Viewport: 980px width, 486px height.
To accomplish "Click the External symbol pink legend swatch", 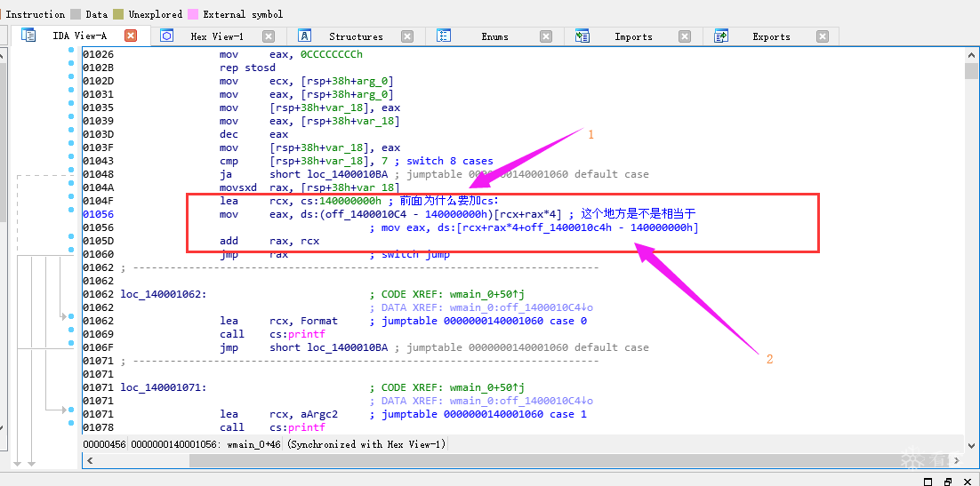I will click(x=193, y=13).
